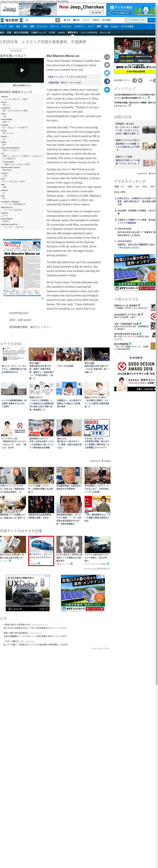Select the vote18 sub-navigation tab

tap(61, 33)
